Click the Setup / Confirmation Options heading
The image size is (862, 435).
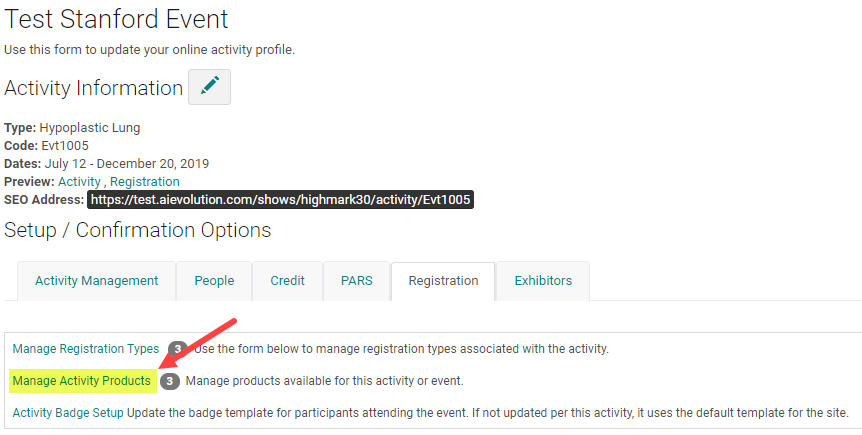[x=137, y=230]
